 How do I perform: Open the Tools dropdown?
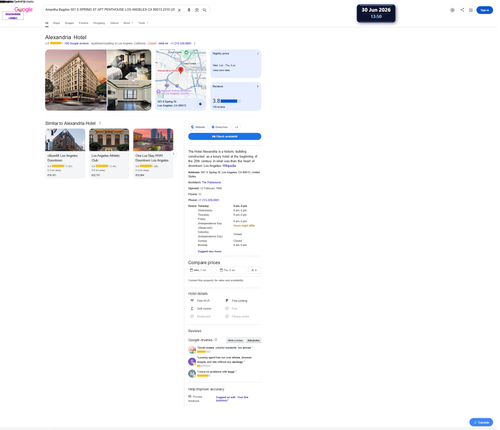(x=143, y=23)
